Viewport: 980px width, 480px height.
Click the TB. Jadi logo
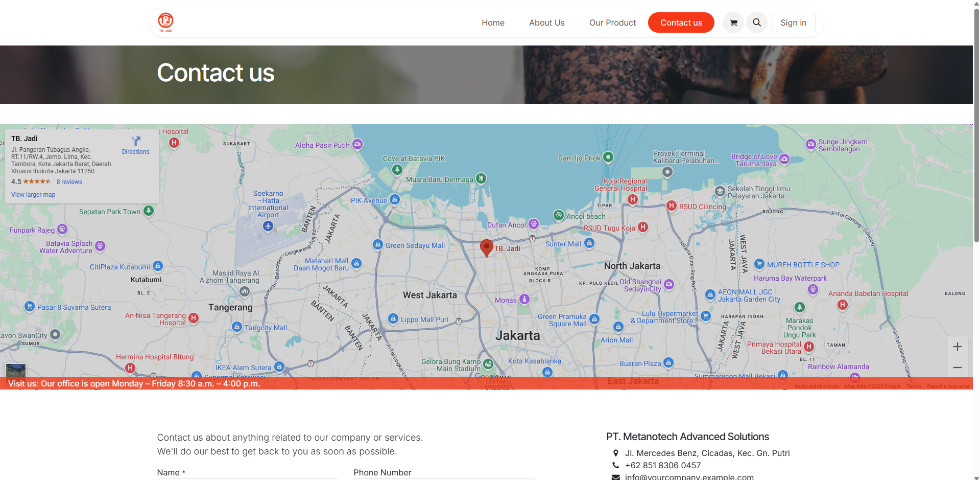(165, 22)
